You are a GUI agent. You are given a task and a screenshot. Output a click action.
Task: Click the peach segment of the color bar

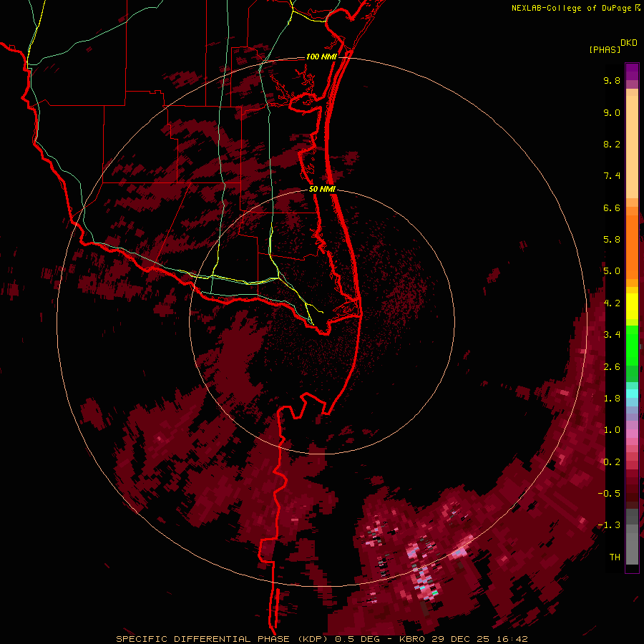pos(632,144)
